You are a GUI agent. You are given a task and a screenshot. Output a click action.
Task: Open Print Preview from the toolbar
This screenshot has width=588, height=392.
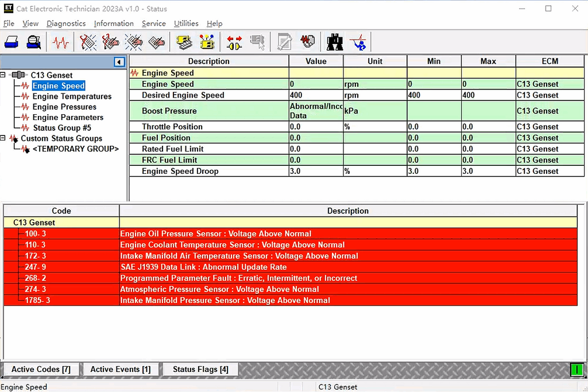click(34, 42)
